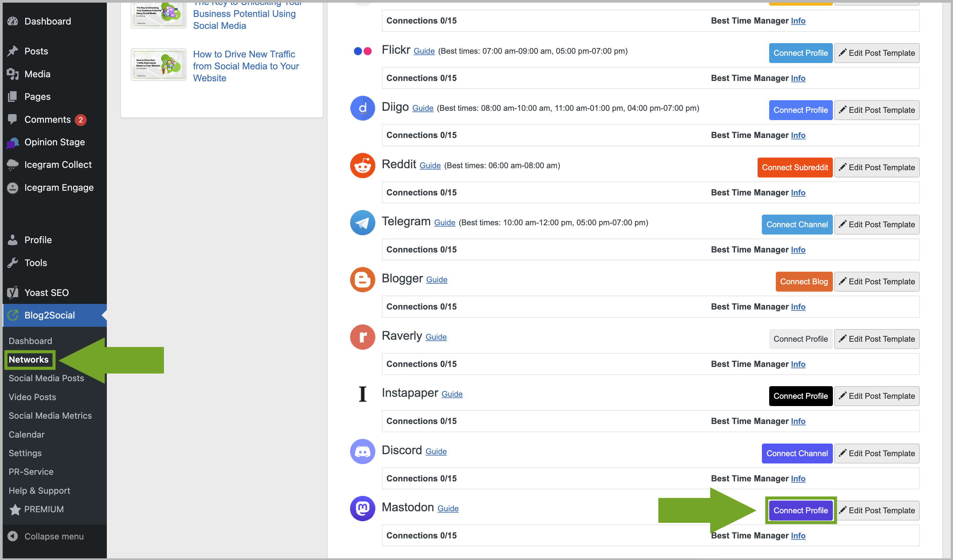Edit Post Template for Discord
Screen dimensions: 953x560
coord(877,454)
